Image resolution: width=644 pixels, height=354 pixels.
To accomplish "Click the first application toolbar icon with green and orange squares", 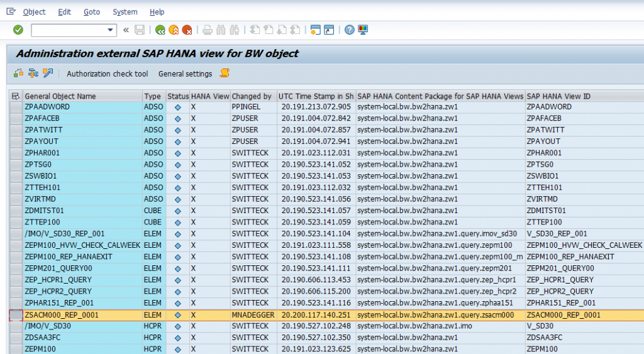I will 18,74.
